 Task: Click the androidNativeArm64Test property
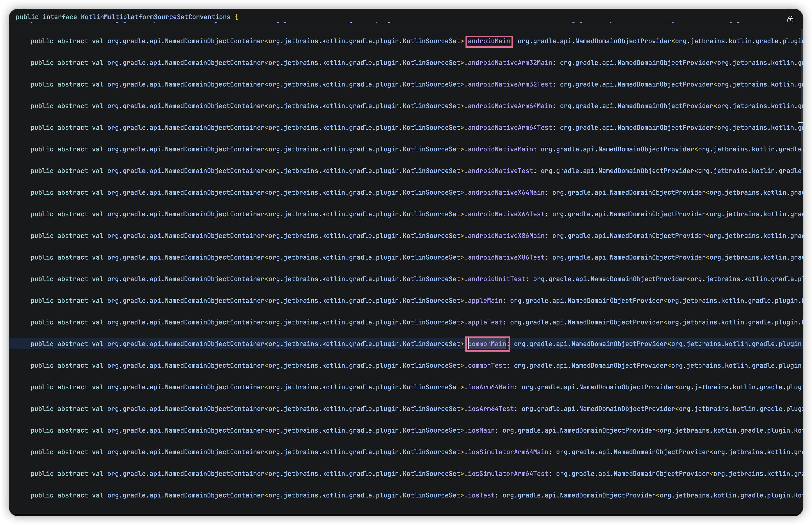tap(510, 128)
